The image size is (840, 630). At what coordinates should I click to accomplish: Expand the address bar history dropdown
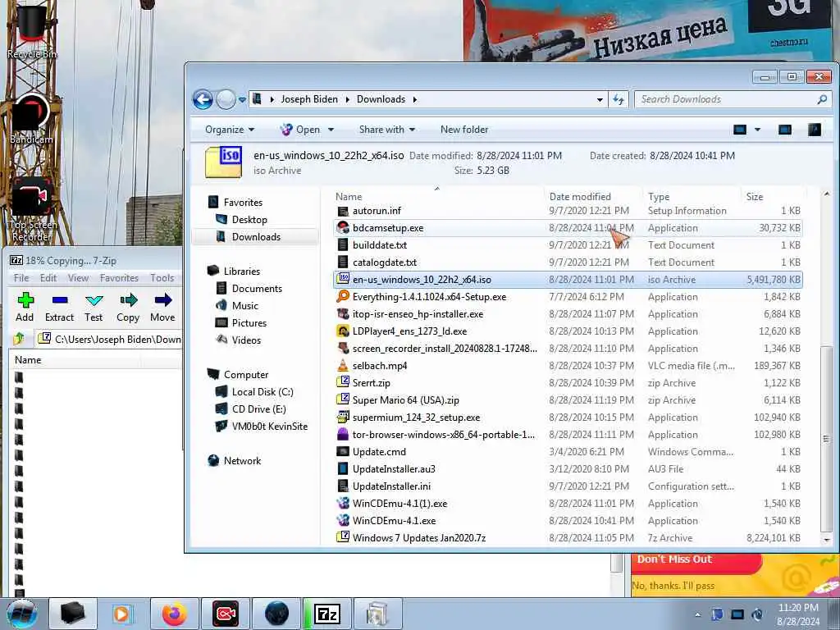coord(600,99)
